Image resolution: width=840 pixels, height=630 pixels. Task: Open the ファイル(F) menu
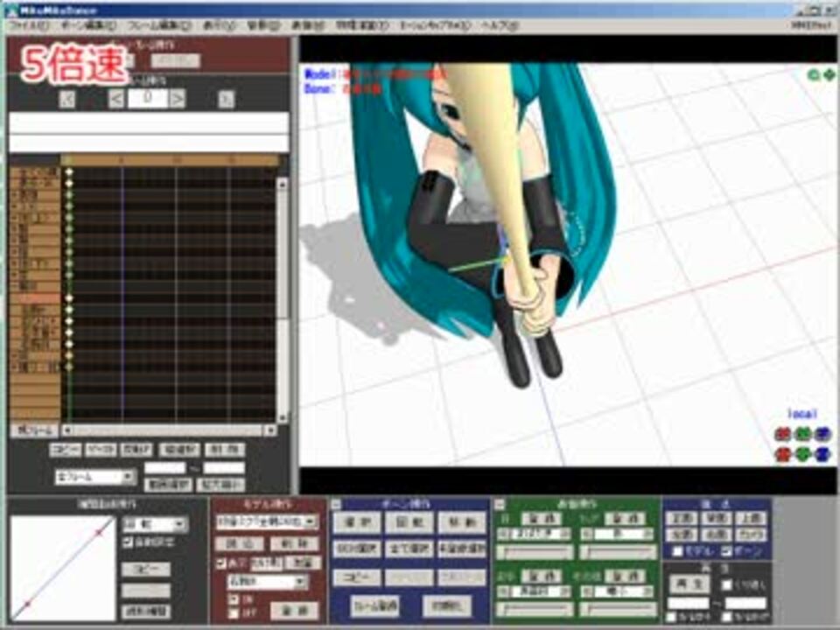(29, 25)
